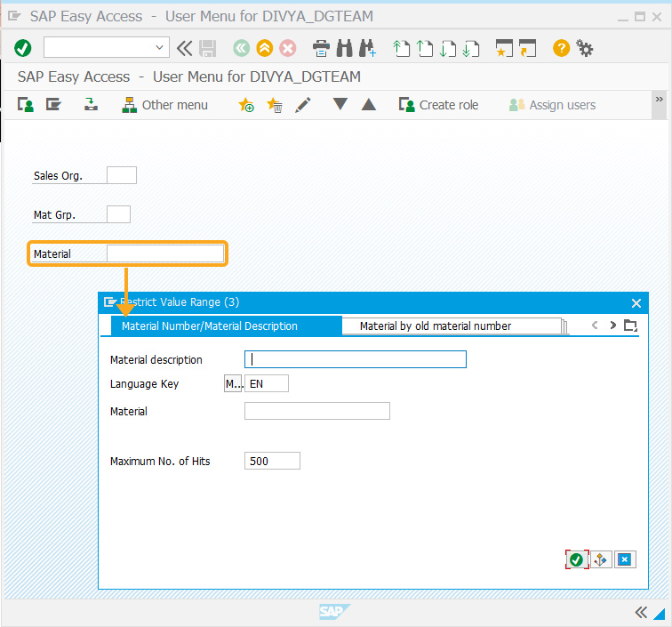Click the Add to Favorites star icon
This screenshot has width=672, height=627.
point(246,105)
